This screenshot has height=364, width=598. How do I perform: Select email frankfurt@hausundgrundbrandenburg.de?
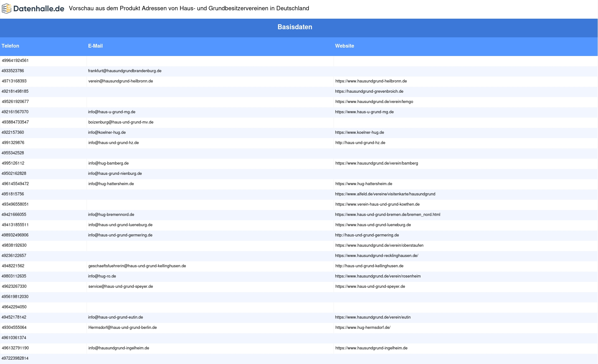coord(125,71)
